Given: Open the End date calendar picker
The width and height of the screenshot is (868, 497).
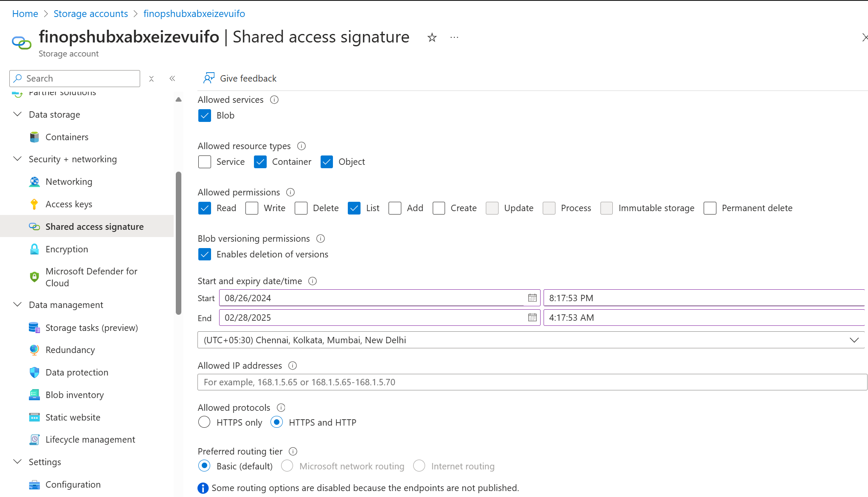Looking at the screenshot, I should tap(532, 317).
